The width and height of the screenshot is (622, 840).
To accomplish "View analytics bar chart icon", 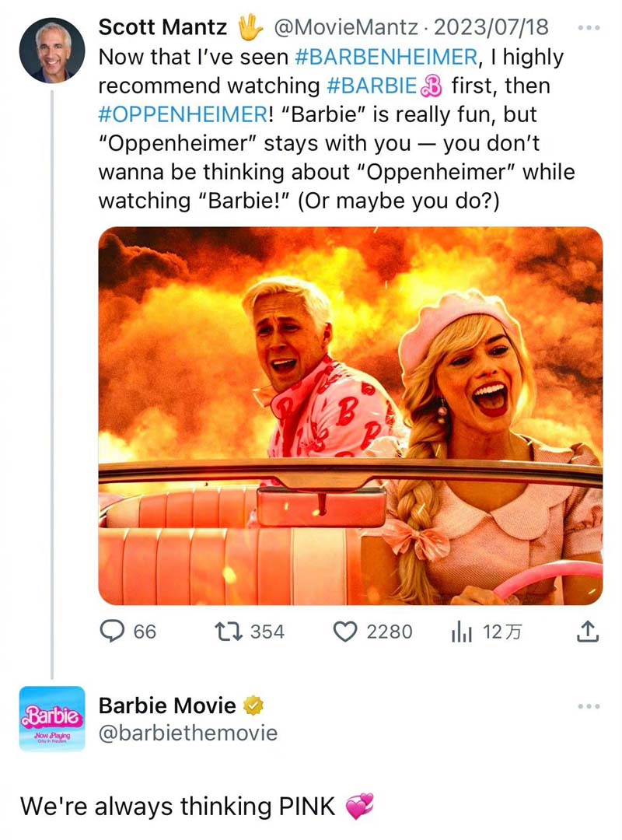I will click(461, 632).
